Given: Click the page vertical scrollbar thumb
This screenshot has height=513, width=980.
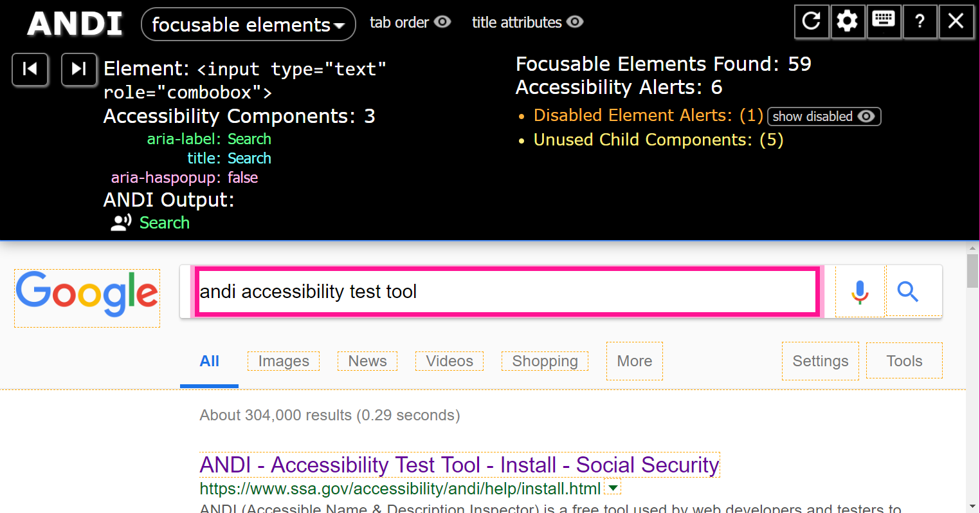Looking at the screenshot, I should coord(973,271).
